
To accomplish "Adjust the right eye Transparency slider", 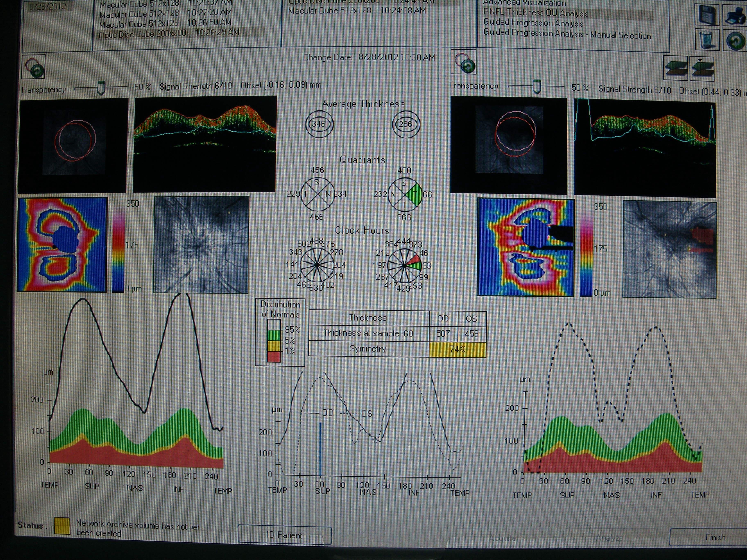I will coord(537,87).
